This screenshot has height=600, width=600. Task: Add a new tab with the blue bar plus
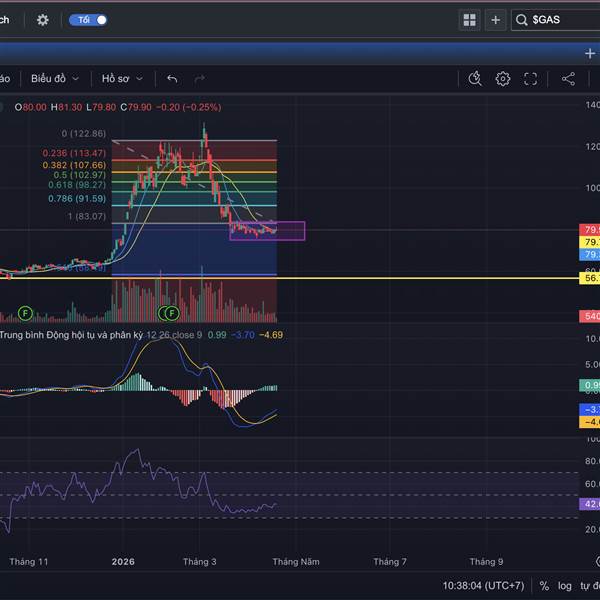589,53
